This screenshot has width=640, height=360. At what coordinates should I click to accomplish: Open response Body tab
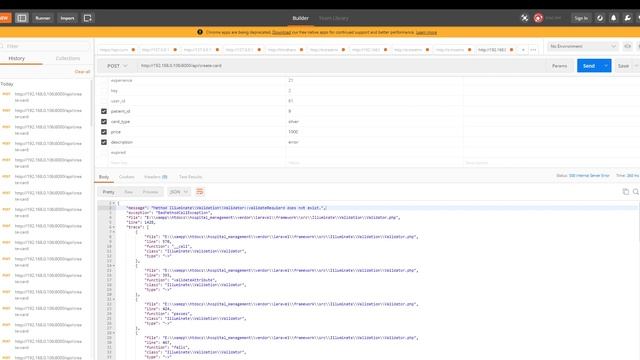click(x=104, y=177)
